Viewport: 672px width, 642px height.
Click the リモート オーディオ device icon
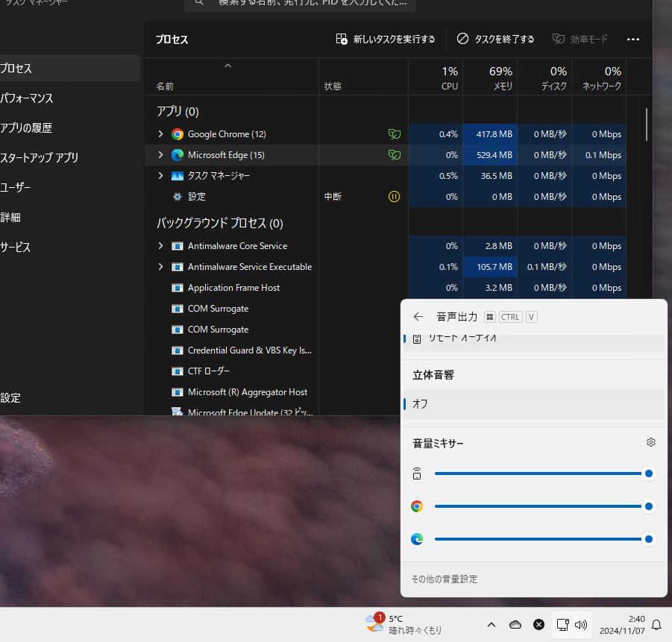417,339
